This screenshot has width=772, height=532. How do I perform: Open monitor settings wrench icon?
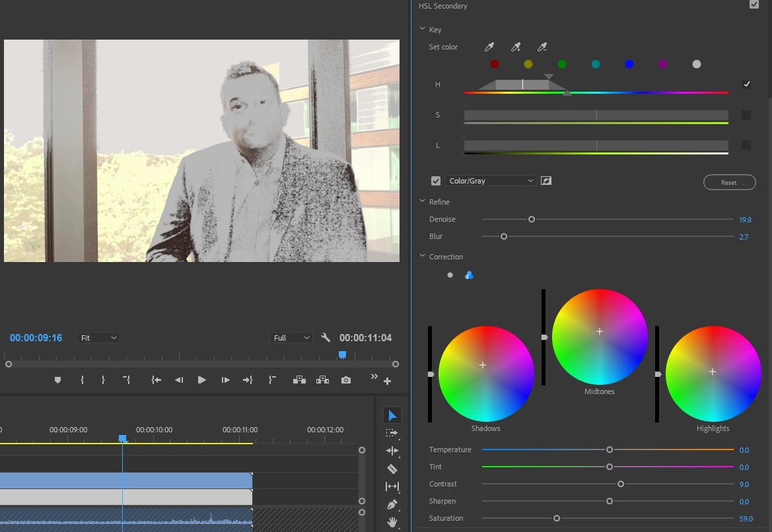coord(326,337)
